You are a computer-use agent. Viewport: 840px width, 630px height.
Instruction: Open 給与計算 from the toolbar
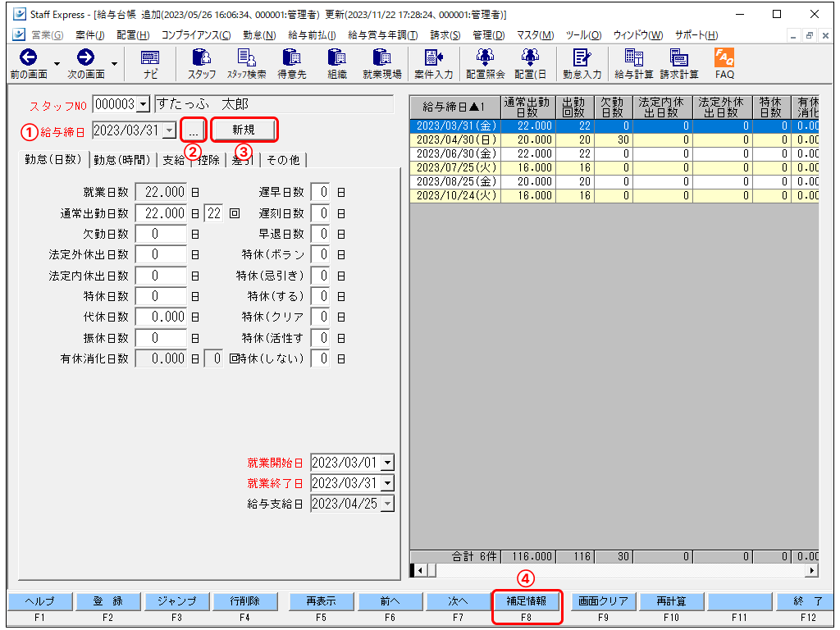pyautogui.click(x=633, y=63)
